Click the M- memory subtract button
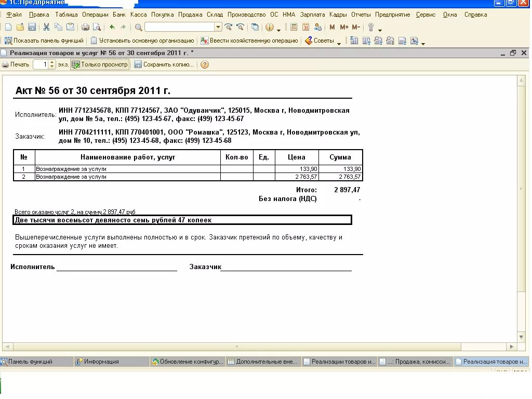Image resolution: width=532 pixels, height=399 pixels. pos(356,27)
